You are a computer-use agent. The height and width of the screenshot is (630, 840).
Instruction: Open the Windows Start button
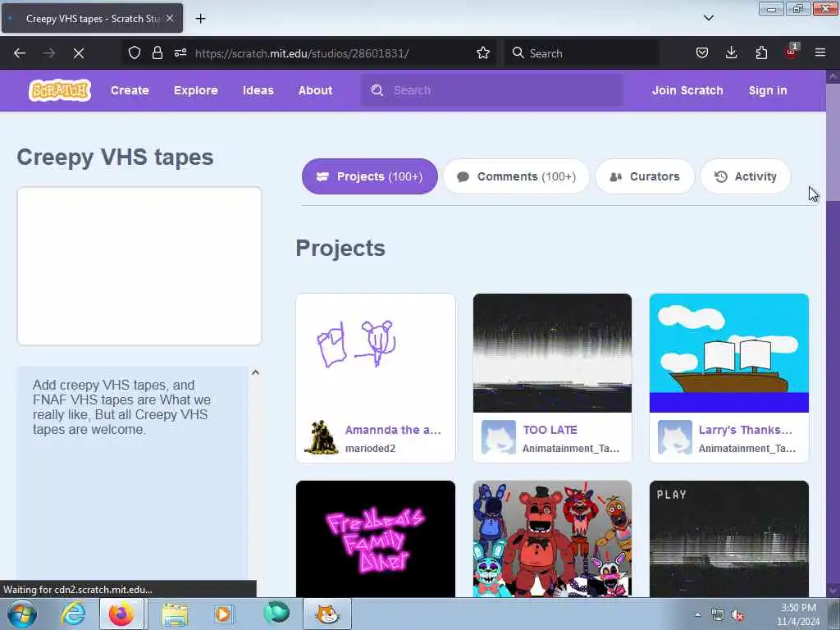(x=21, y=614)
